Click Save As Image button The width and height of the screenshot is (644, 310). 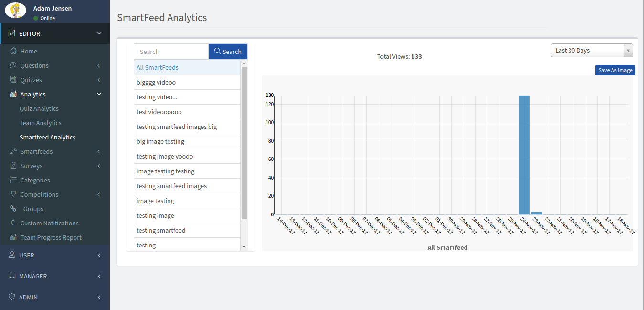click(x=615, y=70)
